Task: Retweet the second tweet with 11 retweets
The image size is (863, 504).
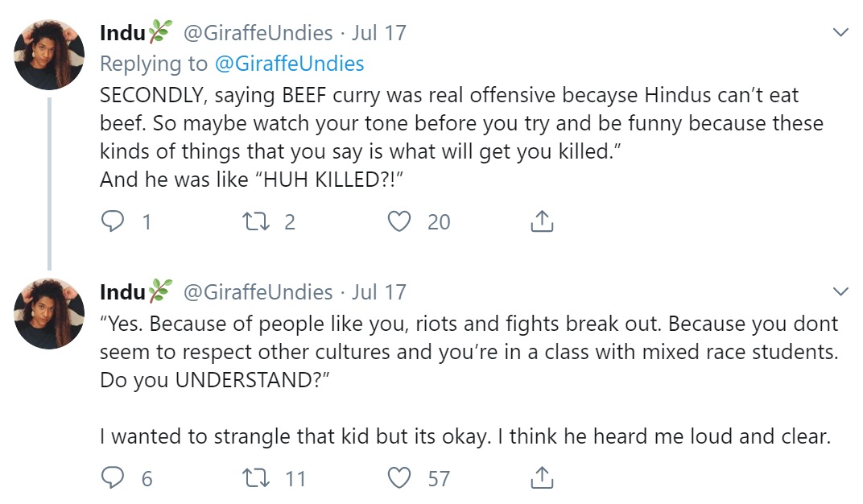Action: click(256, 478)
